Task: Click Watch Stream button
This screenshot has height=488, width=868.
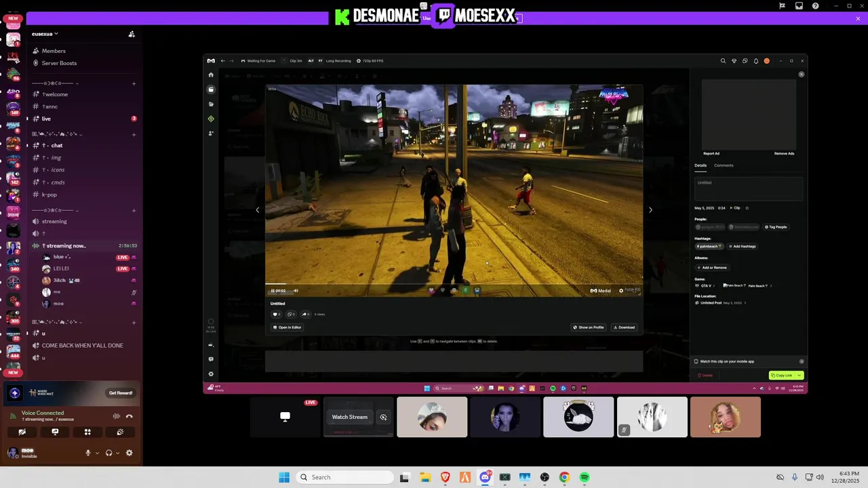Action: pyautogui.click(x=349, y=418)
